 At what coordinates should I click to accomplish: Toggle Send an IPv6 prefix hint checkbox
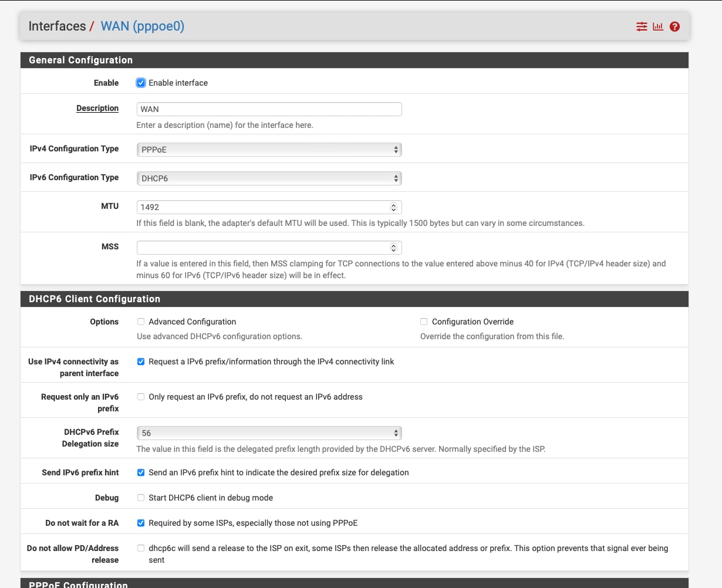pyautogui.click(x=141, y=472)
